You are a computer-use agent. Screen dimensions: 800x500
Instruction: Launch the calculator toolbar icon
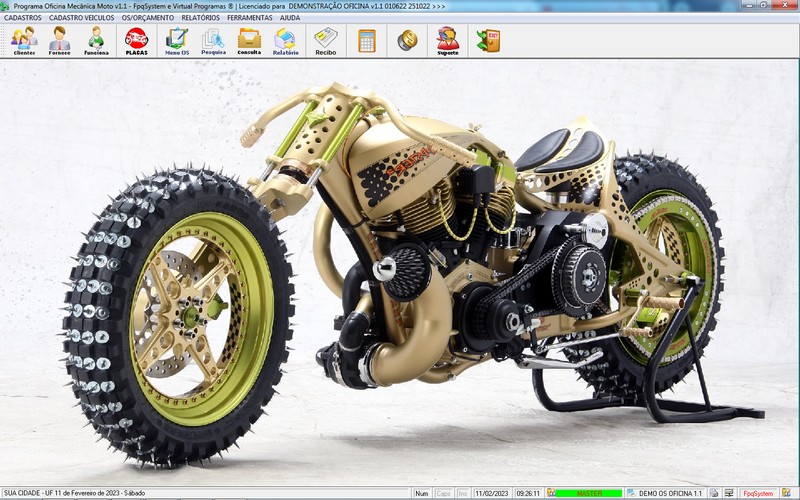tap(367, 41)
